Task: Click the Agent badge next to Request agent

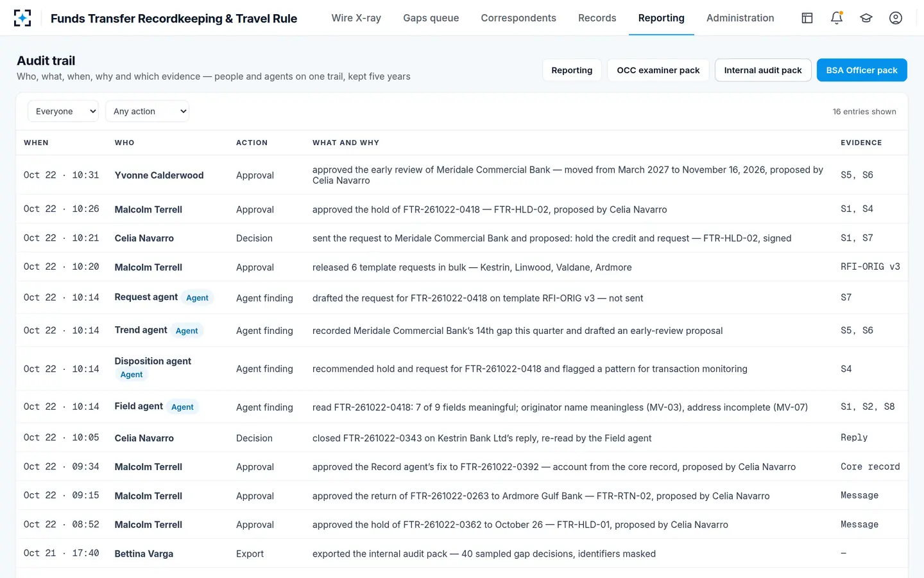Action: [x=197, y=297]
